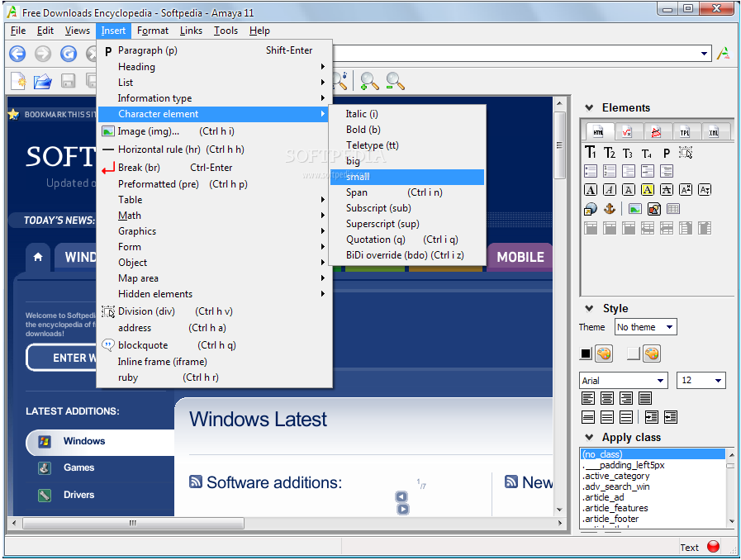
Task: Select Division (div) in Insert menu
Action: [x=215, y=311]
